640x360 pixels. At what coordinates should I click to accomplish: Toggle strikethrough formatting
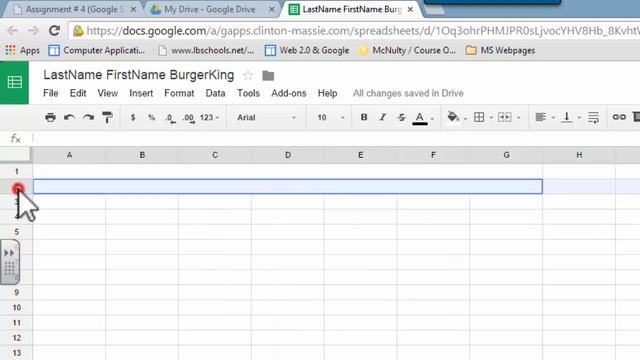click(401, 118)
